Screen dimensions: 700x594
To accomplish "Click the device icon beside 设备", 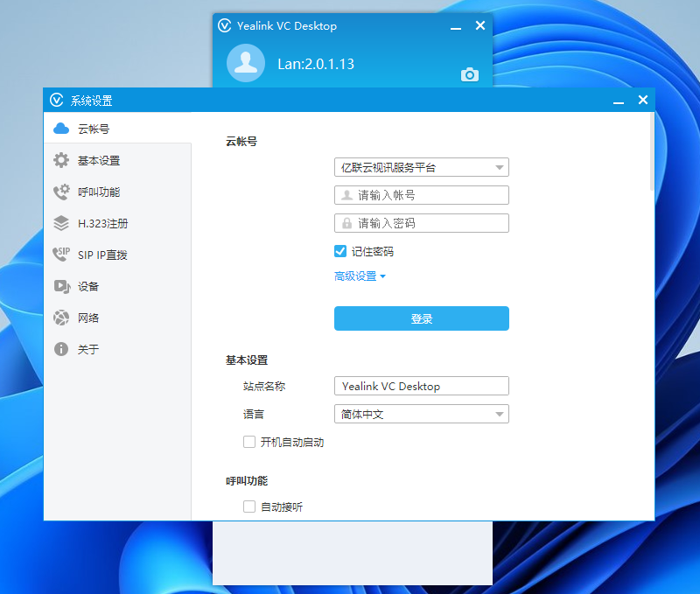I will 61,287.
